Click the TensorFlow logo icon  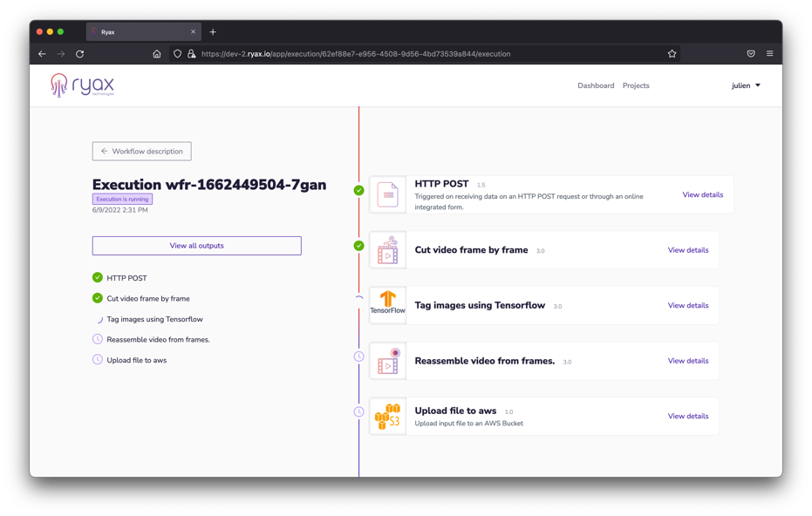click(x=388, y=305)
